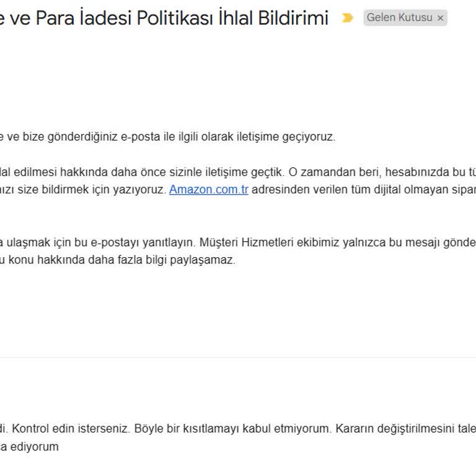Click the sentence 'Böyle bir kısıtlamayı kabul etmiyorum.'
The image size is (476, 476).
click(x=233, y=429)
